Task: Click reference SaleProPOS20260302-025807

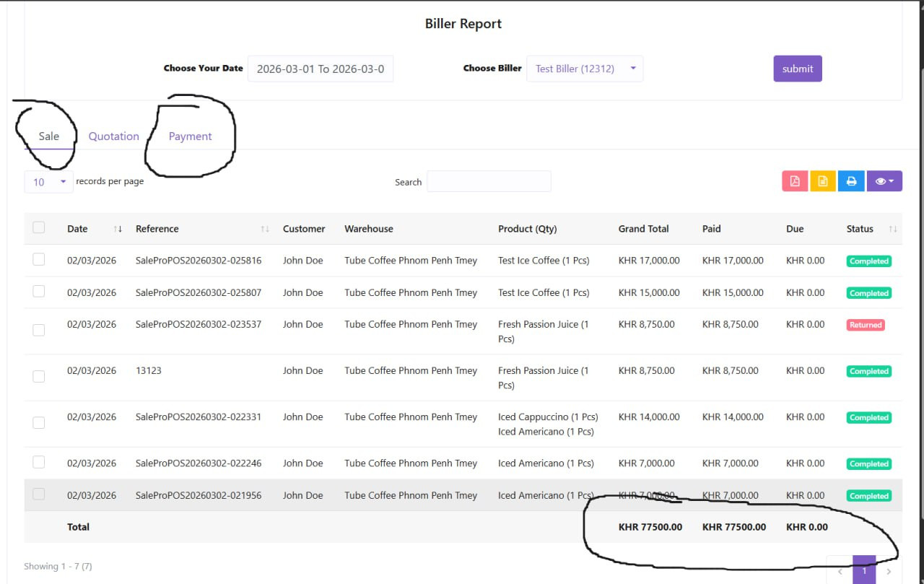Action: click(199, 292)
